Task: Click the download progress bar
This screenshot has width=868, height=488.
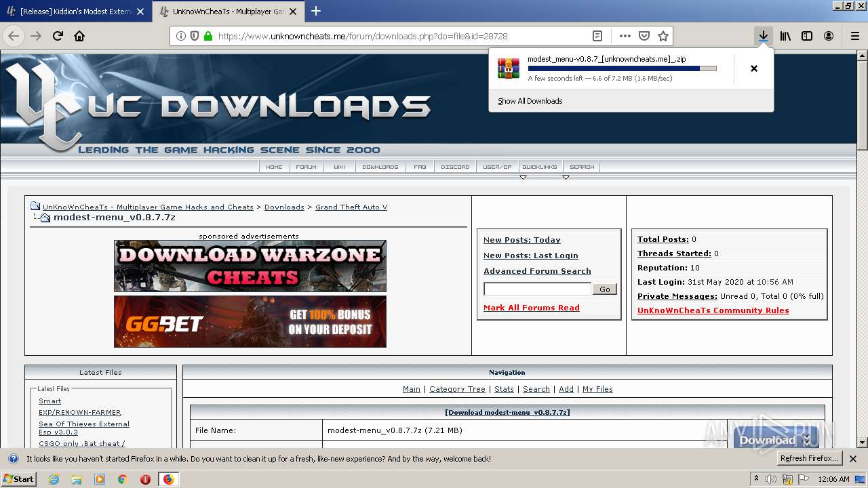Action: 622,68
